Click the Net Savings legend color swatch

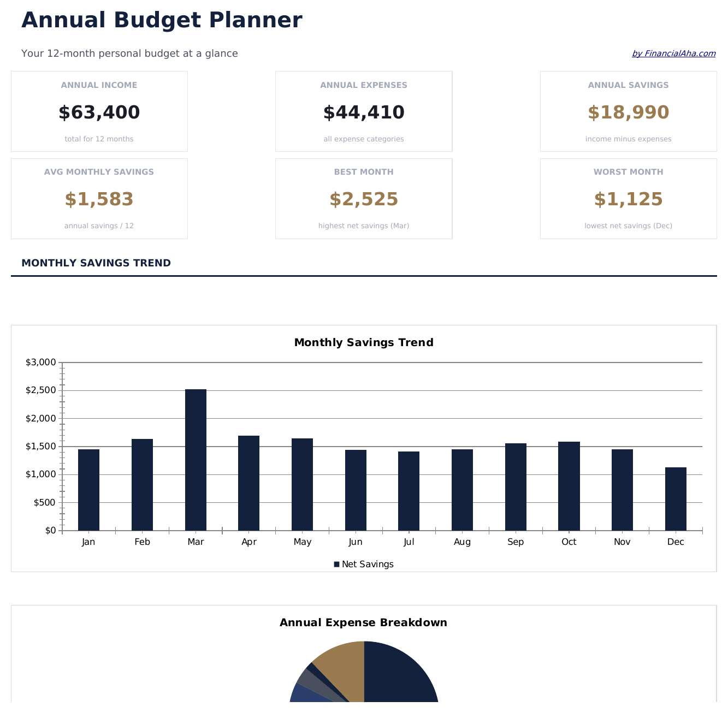click(336, 565)
